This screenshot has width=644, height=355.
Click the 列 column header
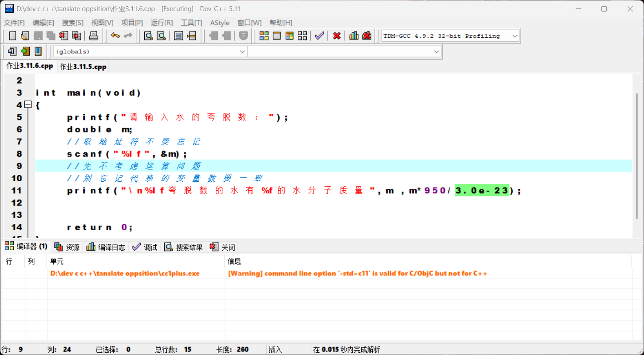36,261
